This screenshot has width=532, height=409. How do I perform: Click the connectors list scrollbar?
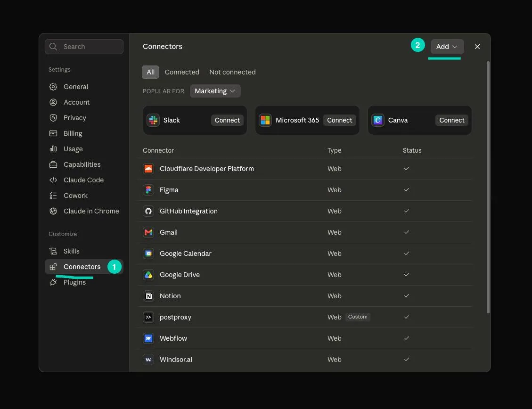[x=488, y=187]
